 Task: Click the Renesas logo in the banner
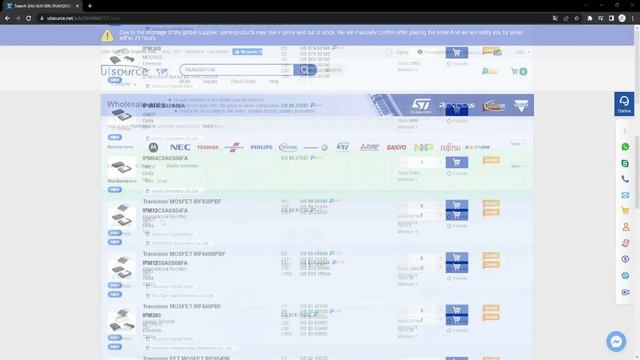click(457, 106)
